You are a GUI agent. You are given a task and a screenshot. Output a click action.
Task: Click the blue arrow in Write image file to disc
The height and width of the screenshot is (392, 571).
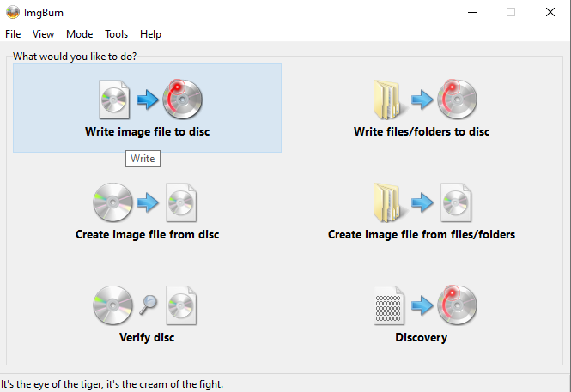point(148,100)
